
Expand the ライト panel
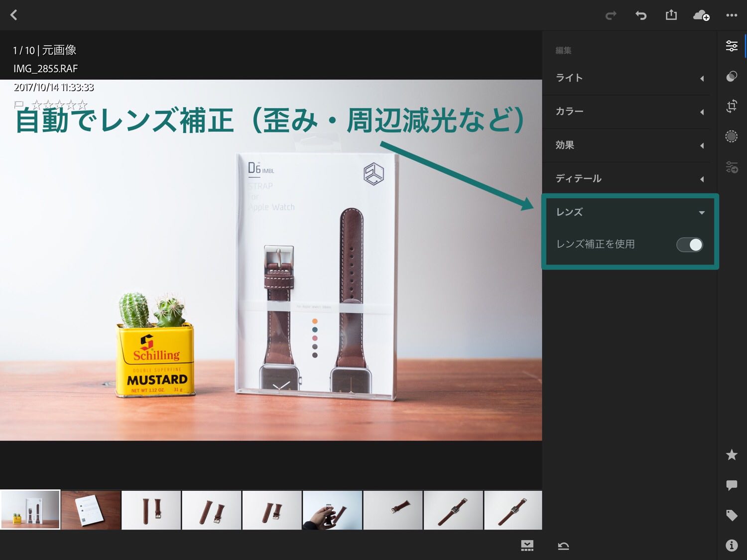tap(629, 78)
